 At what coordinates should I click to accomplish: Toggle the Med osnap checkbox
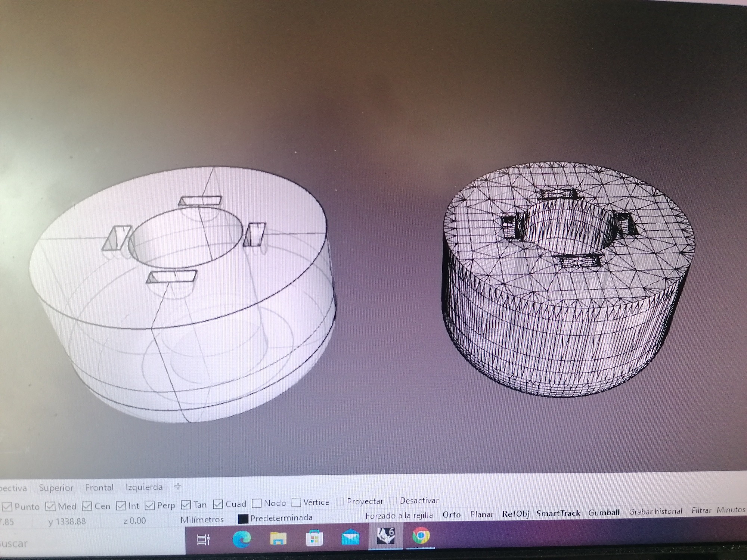click(50, 506)
